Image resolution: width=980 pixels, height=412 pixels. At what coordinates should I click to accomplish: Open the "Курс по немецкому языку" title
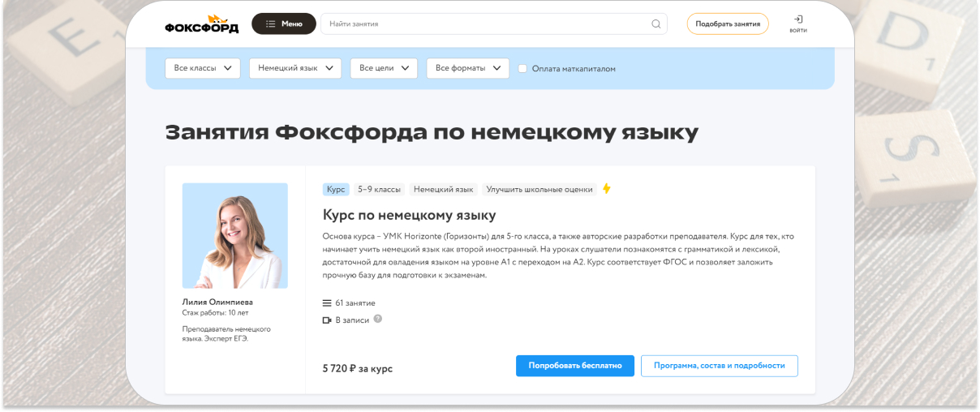tap(409, 216)
